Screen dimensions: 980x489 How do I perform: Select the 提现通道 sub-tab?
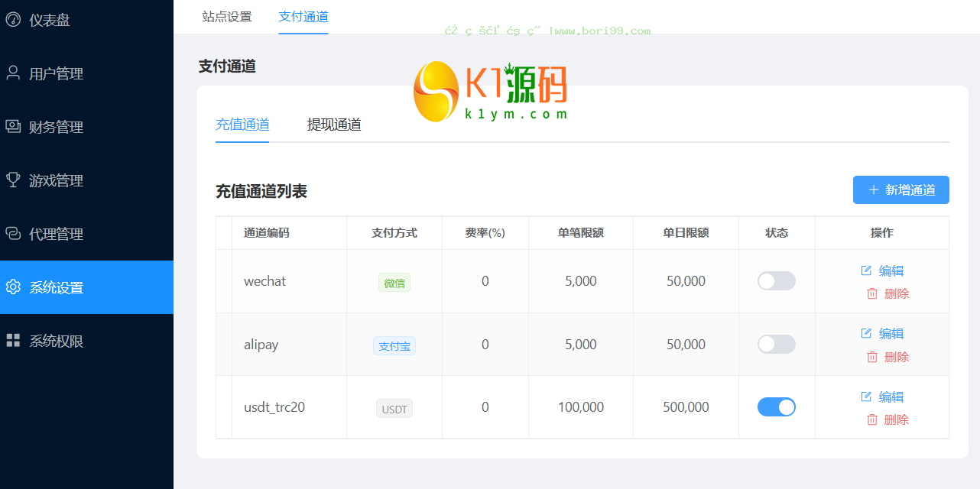click(x=334, y=125)
